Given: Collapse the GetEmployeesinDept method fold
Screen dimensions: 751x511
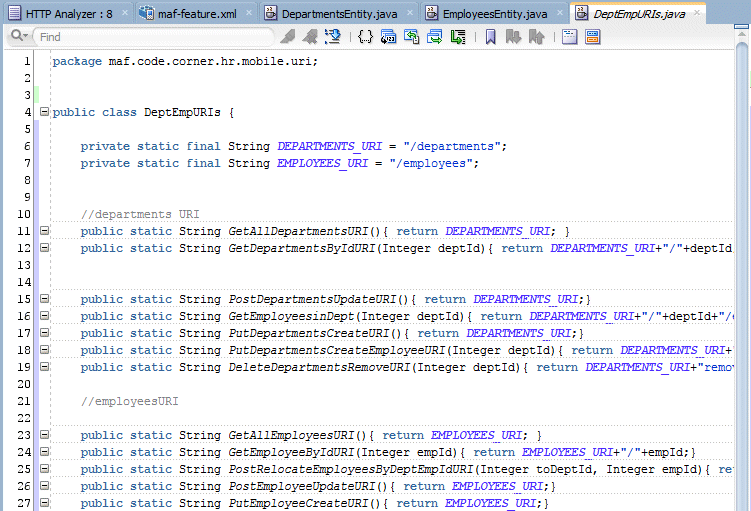Looking at the screenshot, I should pyautogui.click(x=44, y=316).
